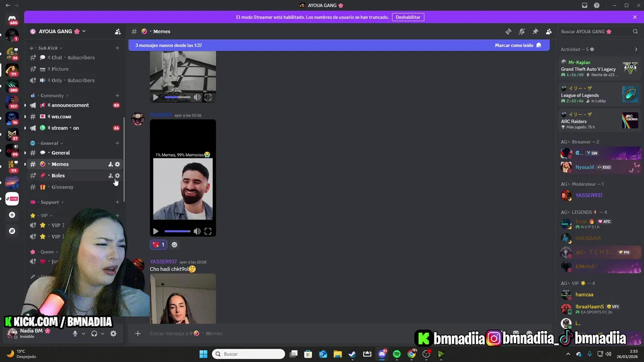Jump to 3 mensajes nuevos bar
Viewport: 644px width, 362px height.
pyautogui.click(x=339, y=45)
